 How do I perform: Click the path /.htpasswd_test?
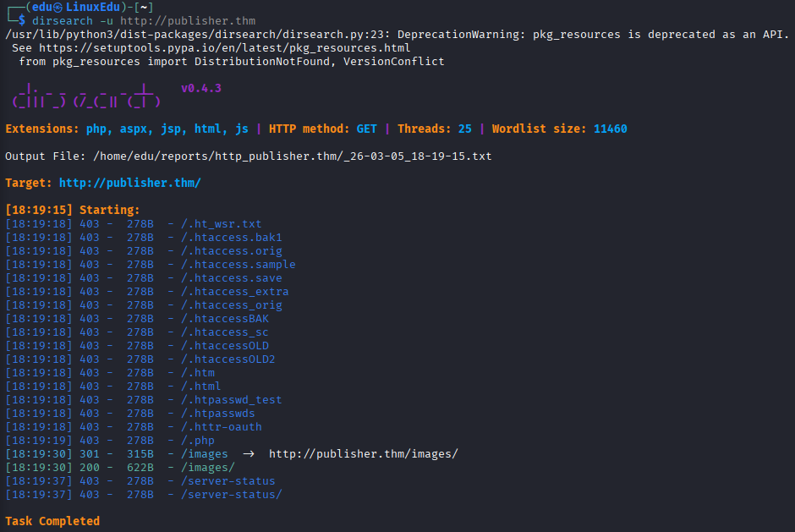coord(231,399)
